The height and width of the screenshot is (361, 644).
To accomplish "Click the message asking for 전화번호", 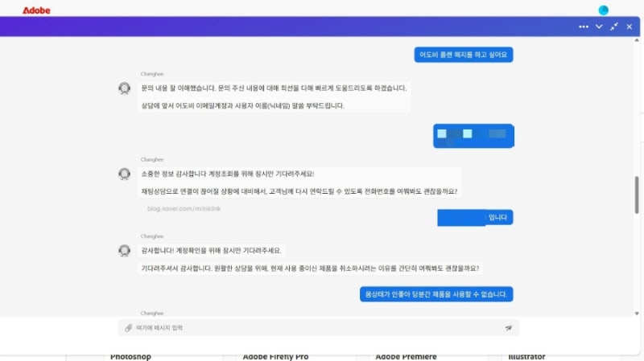I will 299,191.
